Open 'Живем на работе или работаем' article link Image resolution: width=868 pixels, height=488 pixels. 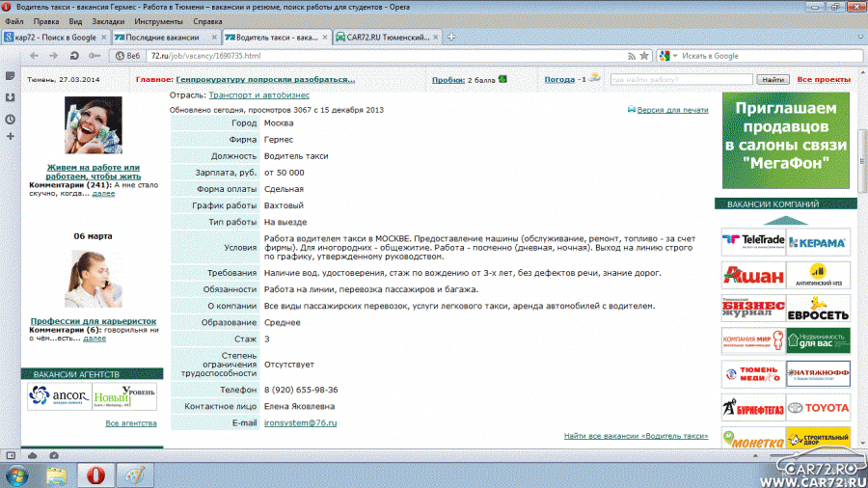pyautogui.click(x=93, y=172)
